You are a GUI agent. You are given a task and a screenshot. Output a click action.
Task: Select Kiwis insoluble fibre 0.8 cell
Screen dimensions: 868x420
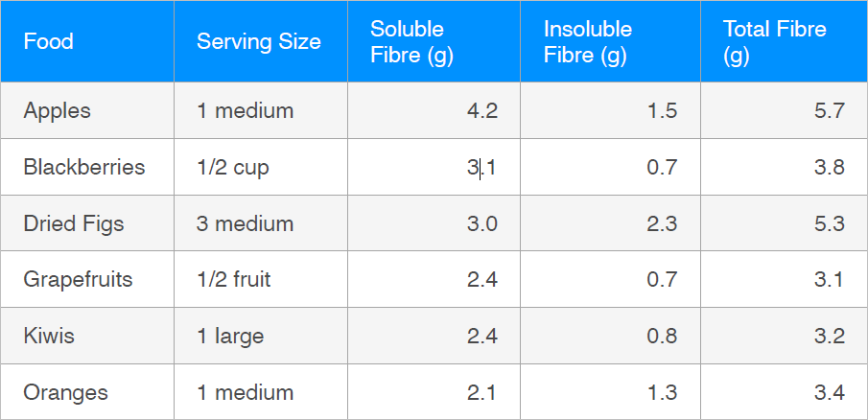click(x=611, y=336)
